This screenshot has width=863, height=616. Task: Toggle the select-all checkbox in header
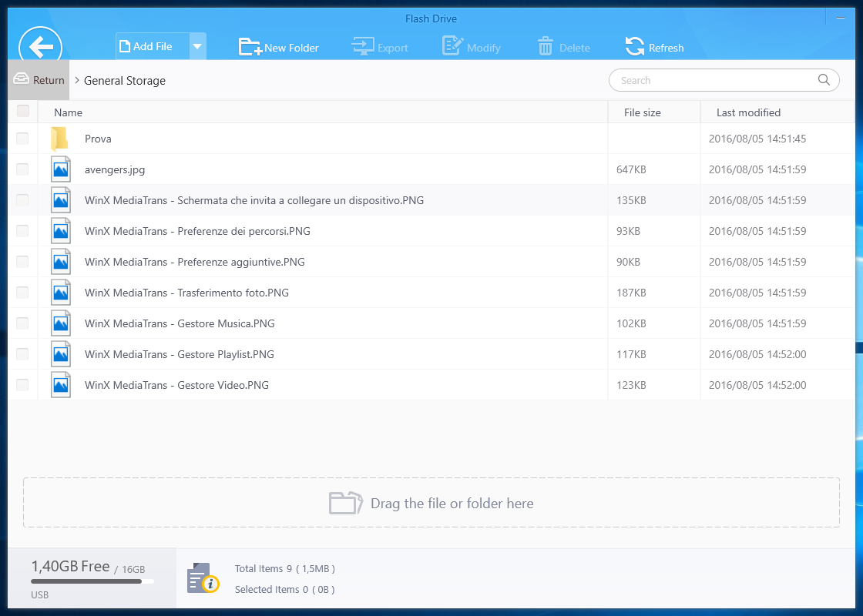click(x=22, y=111)
